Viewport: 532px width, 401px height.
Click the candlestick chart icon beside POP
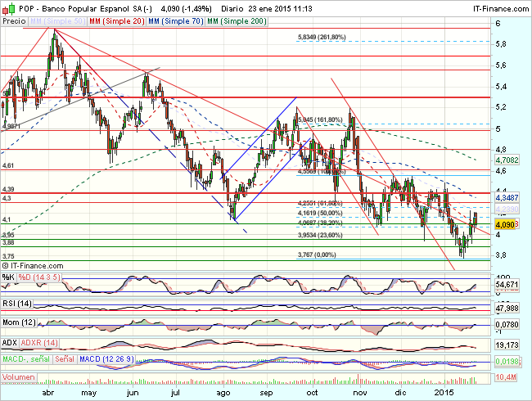coord(7,7)
